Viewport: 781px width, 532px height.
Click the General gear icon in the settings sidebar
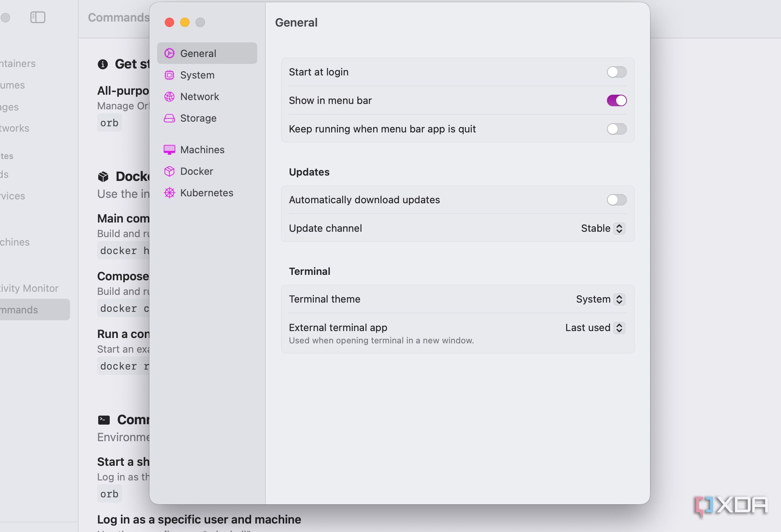169,53
